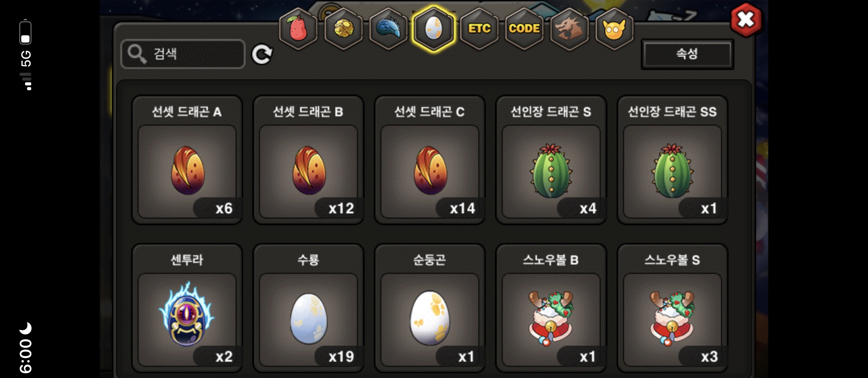Image resolution: width=868 pixels, height=378 pixels.
Task: Switch to the ETC tab
Action: [479, 29]
